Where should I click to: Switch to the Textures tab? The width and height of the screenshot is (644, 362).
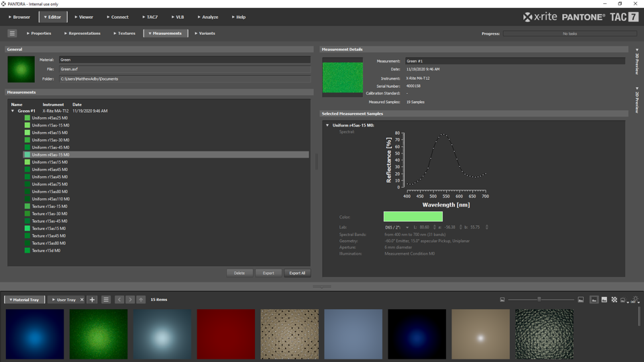(x=124, y=33)
